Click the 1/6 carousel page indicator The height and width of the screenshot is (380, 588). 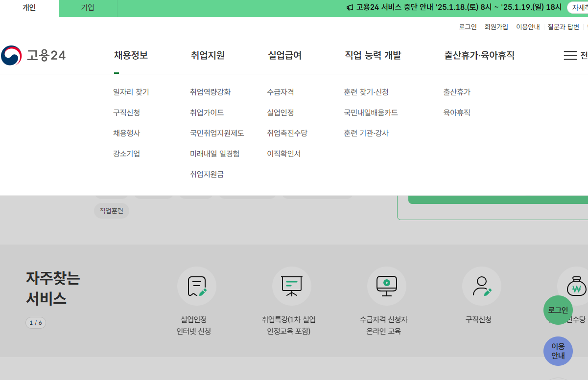(36, 323)
